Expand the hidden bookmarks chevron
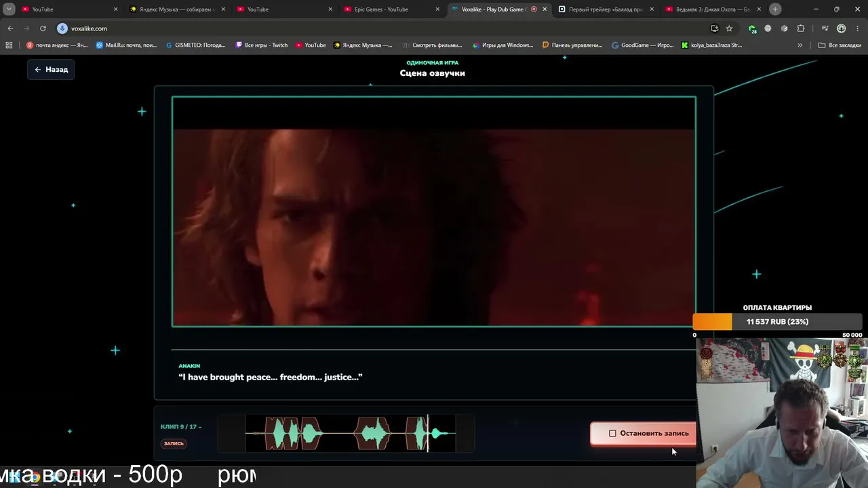Viewport: 868px width, 488px height. tap(800, 45)
